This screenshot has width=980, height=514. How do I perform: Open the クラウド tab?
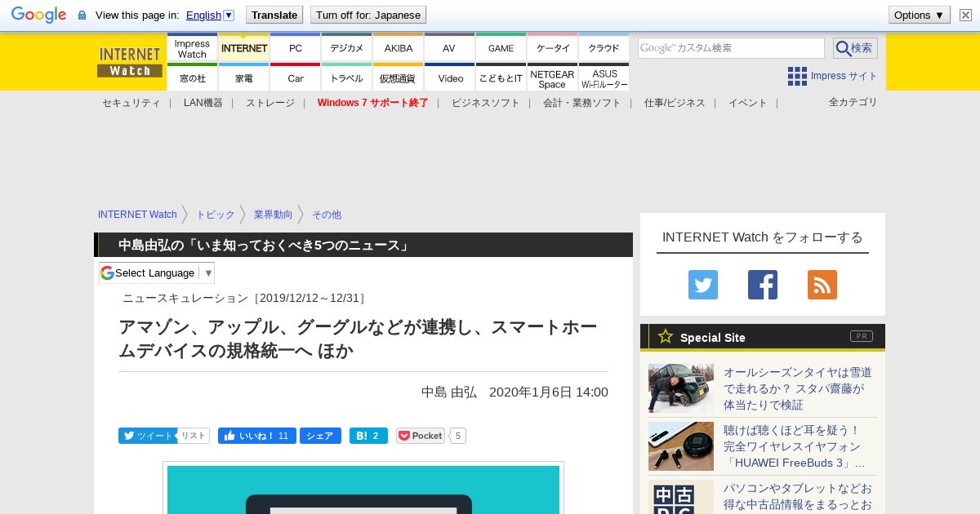point(604,48)
